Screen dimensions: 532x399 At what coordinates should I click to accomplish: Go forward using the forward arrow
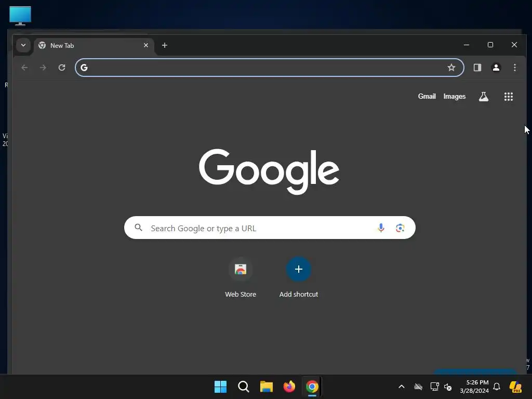click(43, 68)
